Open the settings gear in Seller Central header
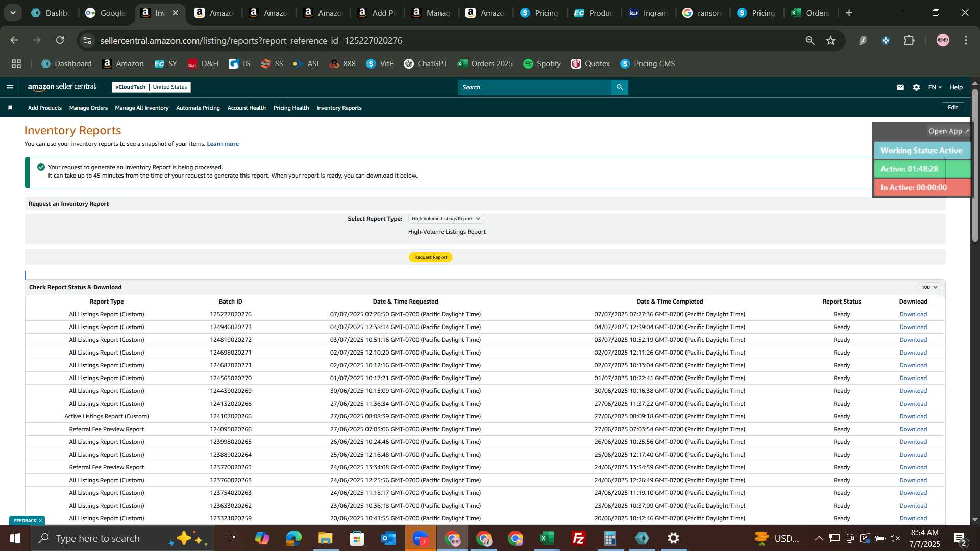 click(x=916, y=87)
